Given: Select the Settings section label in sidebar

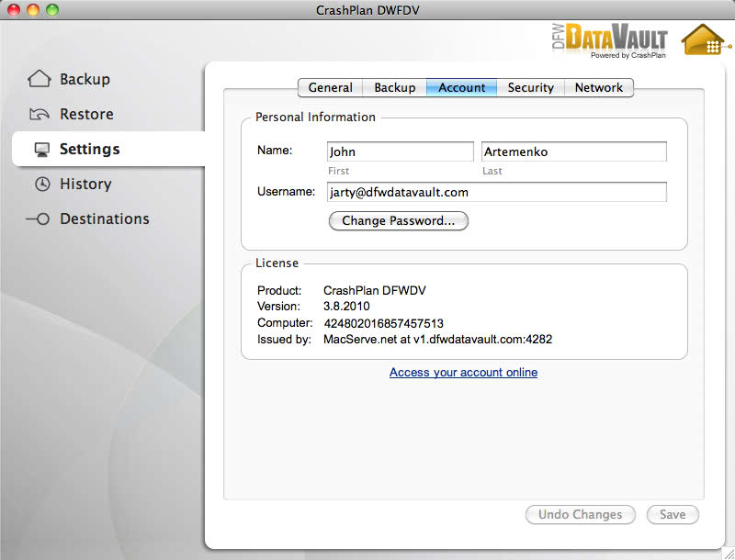Looking at the screenshot, I should click(89, 149).
